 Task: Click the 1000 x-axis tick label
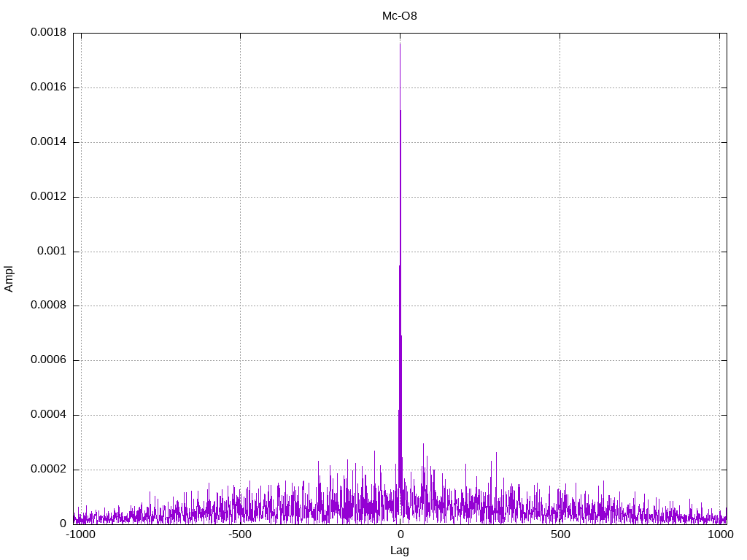click(x=720, y=534)
